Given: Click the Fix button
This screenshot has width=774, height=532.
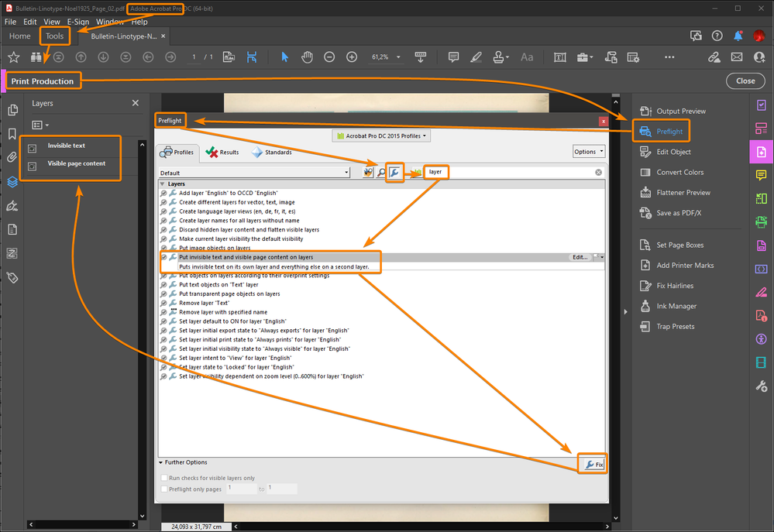Looking at the screenshot, I should (x=593, y=465).
